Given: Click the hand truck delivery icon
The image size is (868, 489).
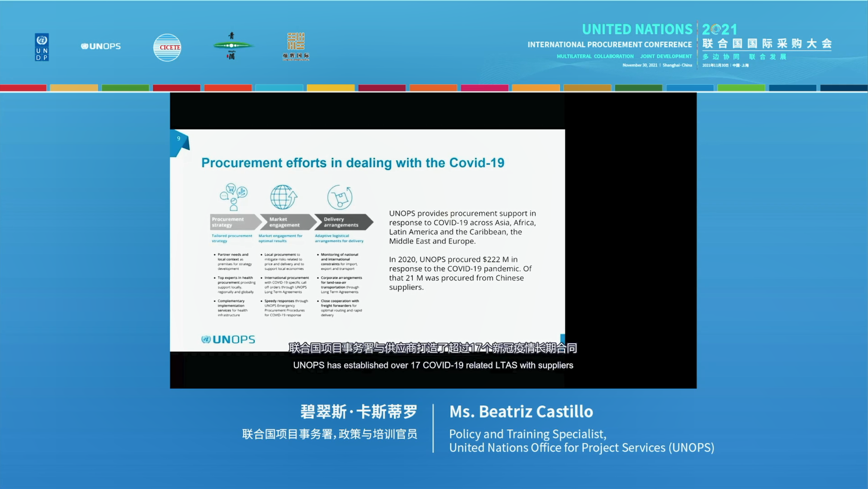Looking at the screenshot, I should point(340,197).
